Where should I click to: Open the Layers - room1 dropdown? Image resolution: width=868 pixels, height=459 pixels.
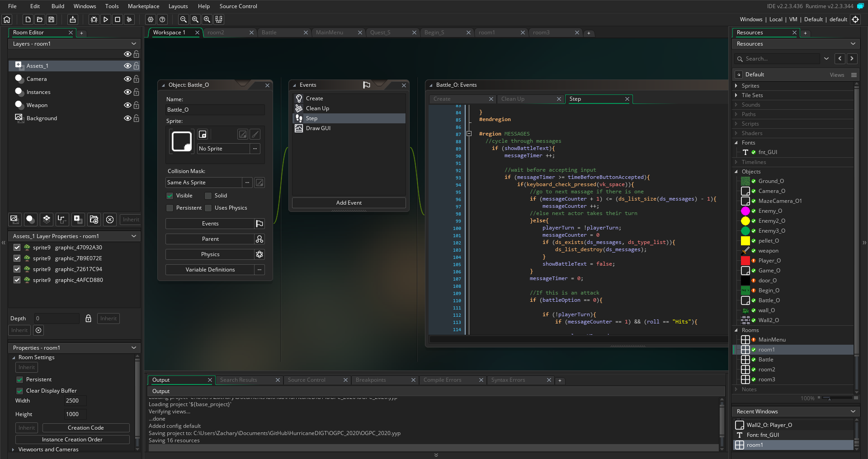(x=134, y=44)
